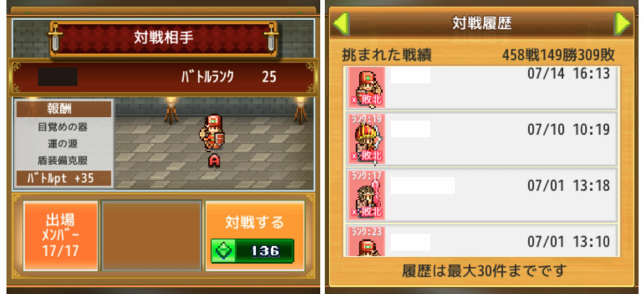Open the rank 23 opponent avatar
The image size is (644, 294).
coord(367,241)
